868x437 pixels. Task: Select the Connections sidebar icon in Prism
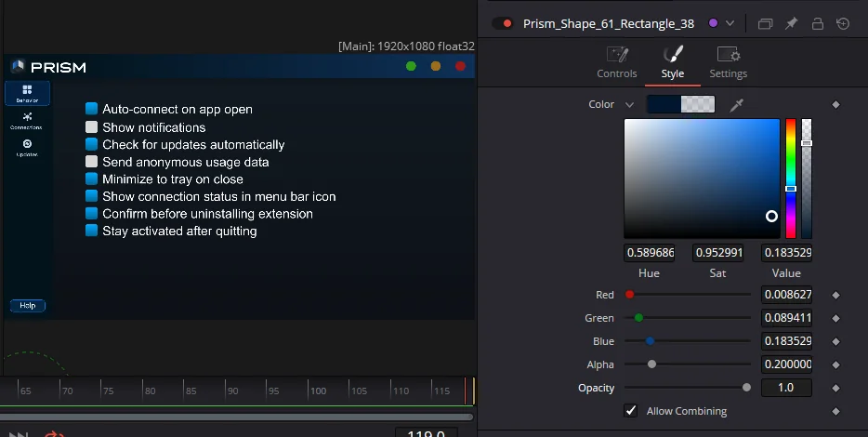(x=27, y=120)
